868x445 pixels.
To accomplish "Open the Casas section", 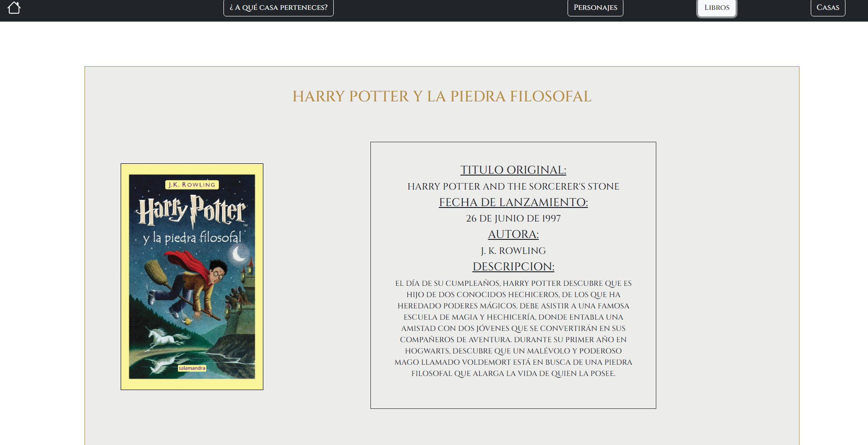I will (828, 8).
